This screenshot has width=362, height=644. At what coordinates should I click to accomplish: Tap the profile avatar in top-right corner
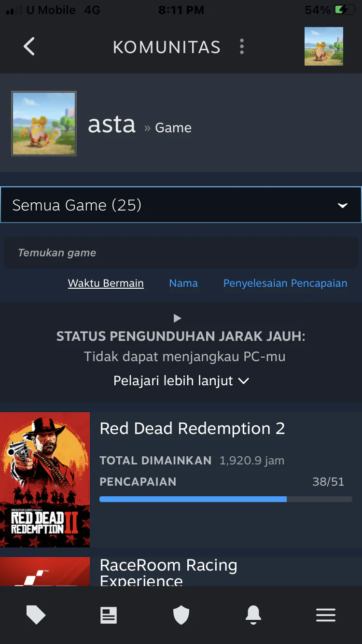(324, 46)
